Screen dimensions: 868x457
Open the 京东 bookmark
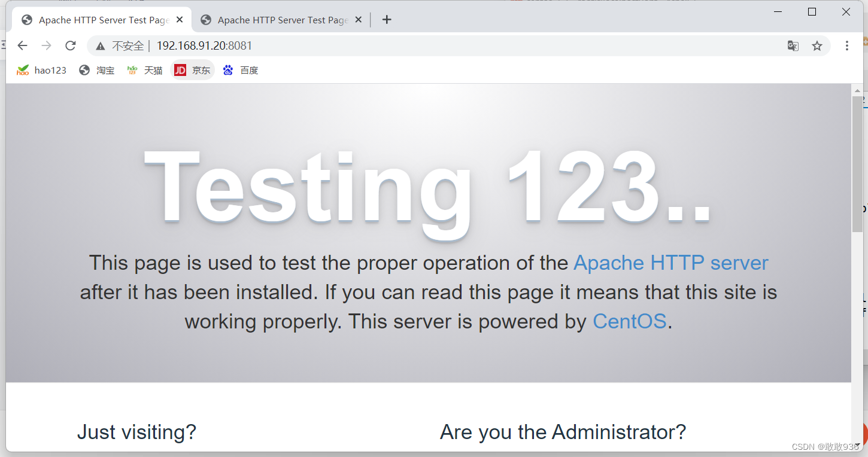[x=193, y=71]
